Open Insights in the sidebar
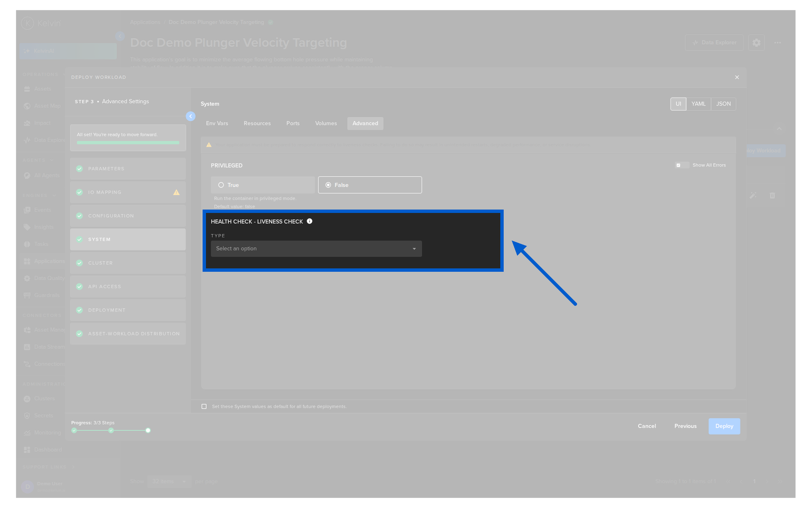This screenshot has width=812, height=508. click(x=44, y=227)
